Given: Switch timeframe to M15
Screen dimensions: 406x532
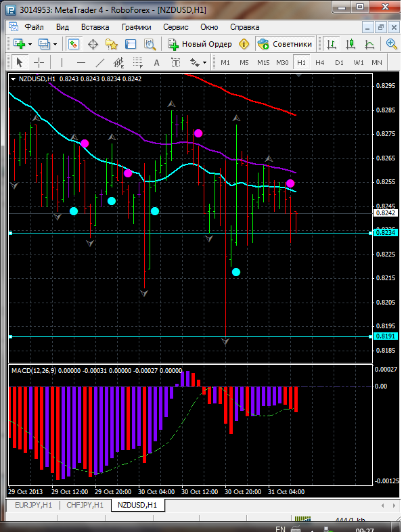Looking at the screenshot, I should [263, 63].
